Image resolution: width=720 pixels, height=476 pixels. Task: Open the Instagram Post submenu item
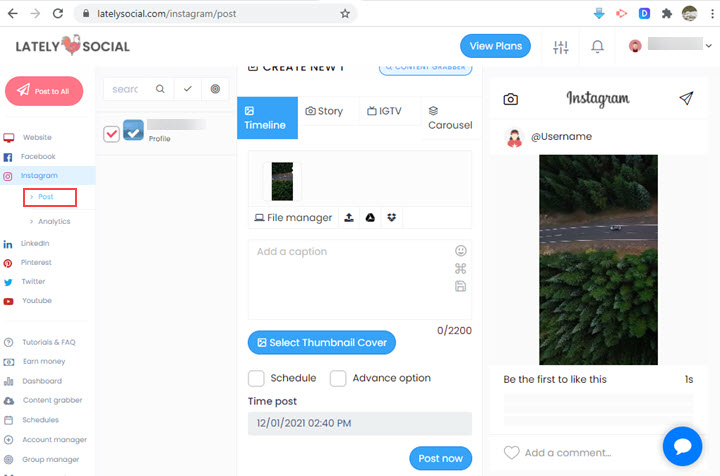[45, 196]
